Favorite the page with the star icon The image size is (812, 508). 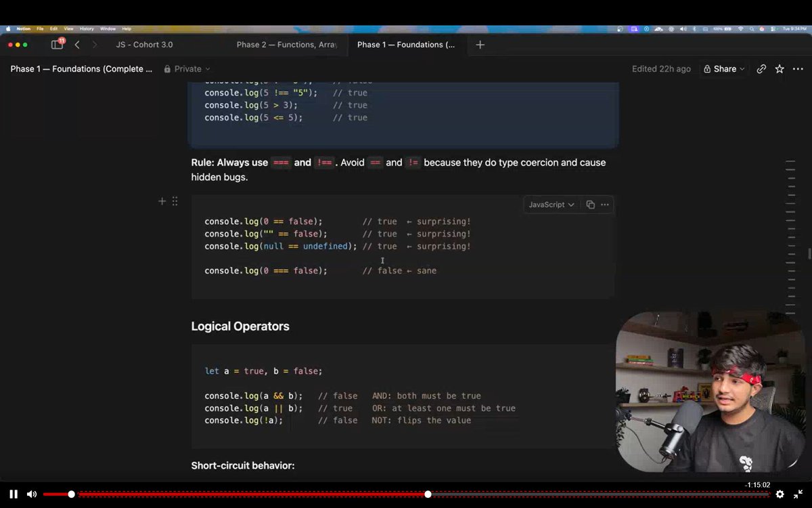pyautogui.click(x=780, y=69)
